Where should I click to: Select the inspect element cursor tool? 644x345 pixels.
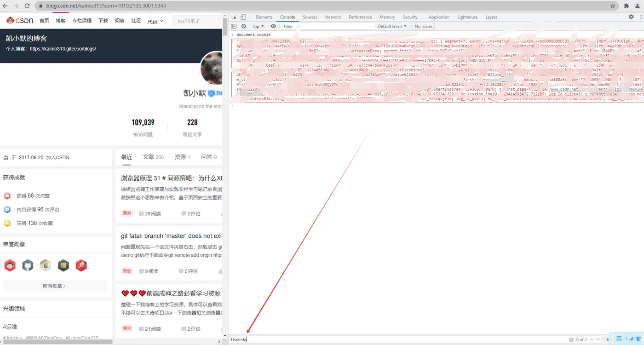click(x=235, y=17)
